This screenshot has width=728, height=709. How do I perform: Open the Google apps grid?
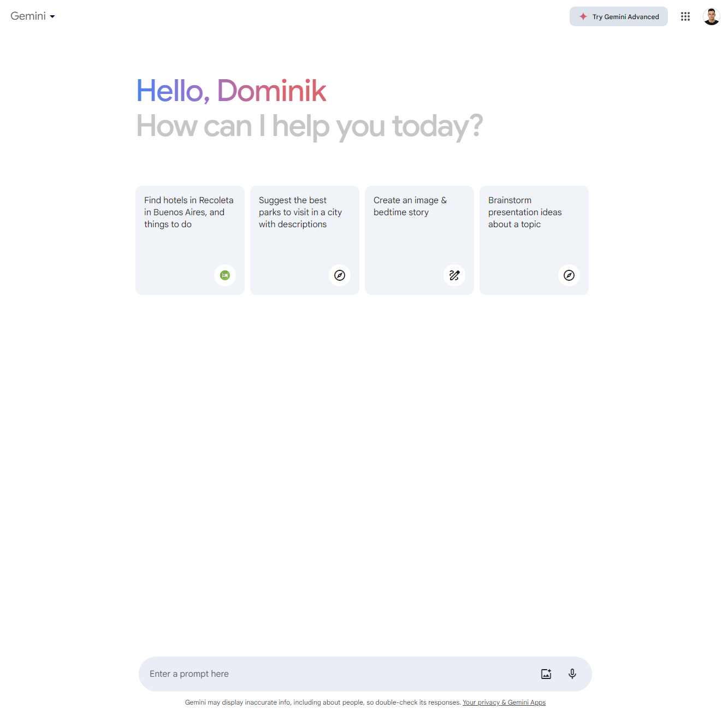coord(685,17)
